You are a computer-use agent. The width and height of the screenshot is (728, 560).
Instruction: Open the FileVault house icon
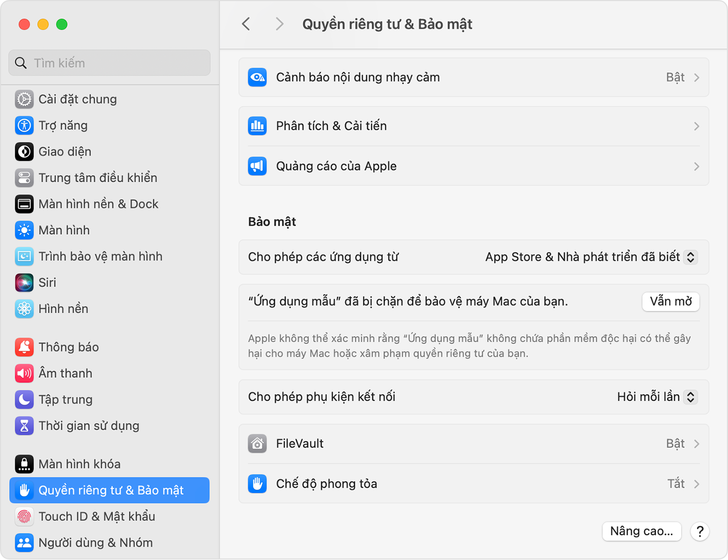257,443
